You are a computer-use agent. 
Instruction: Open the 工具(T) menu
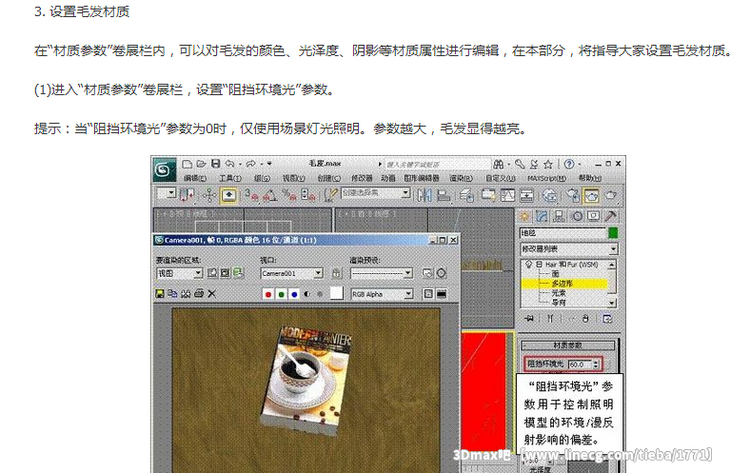click(230, 178)
